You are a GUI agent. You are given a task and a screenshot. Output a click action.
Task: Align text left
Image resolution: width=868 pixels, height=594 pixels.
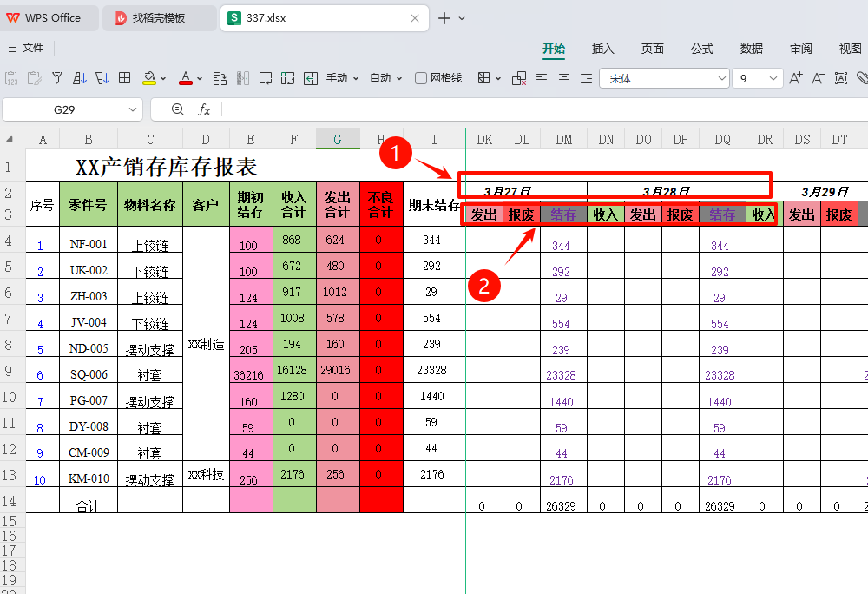pos(542,79)
